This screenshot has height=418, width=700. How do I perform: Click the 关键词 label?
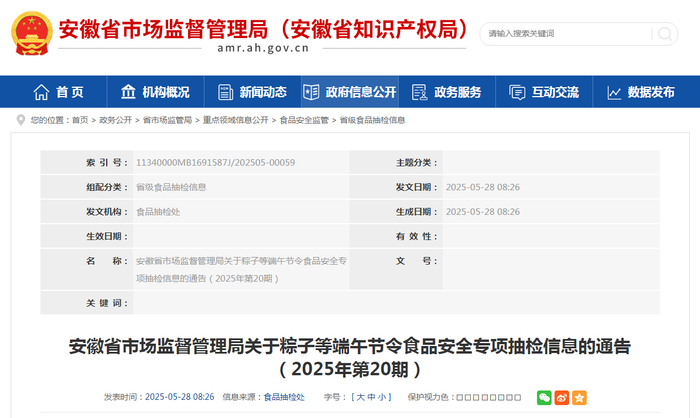(x=107, y=303)
